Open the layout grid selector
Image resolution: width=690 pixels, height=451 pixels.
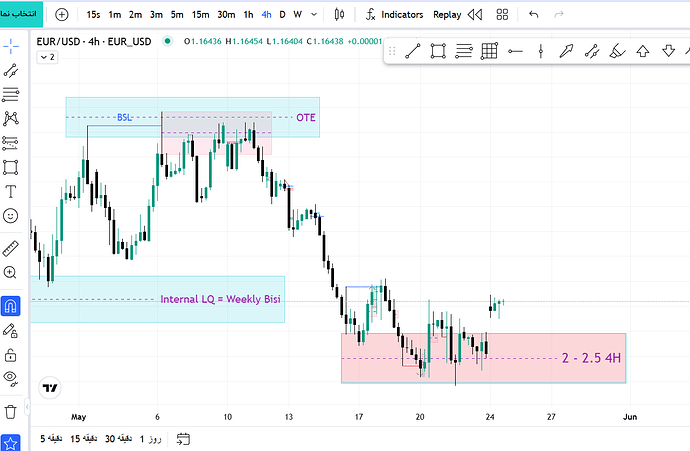click(502, 15)
